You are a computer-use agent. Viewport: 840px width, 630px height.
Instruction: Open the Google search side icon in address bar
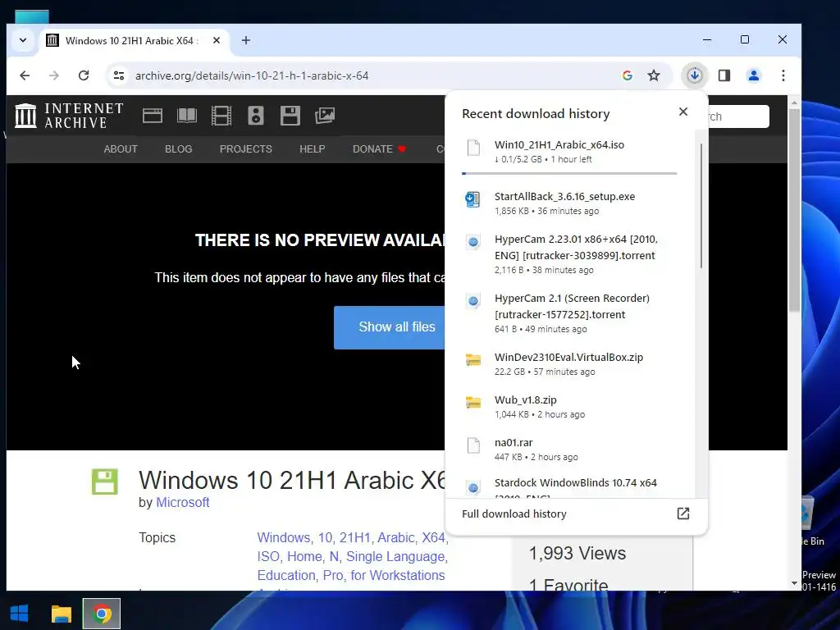(627, 75)
